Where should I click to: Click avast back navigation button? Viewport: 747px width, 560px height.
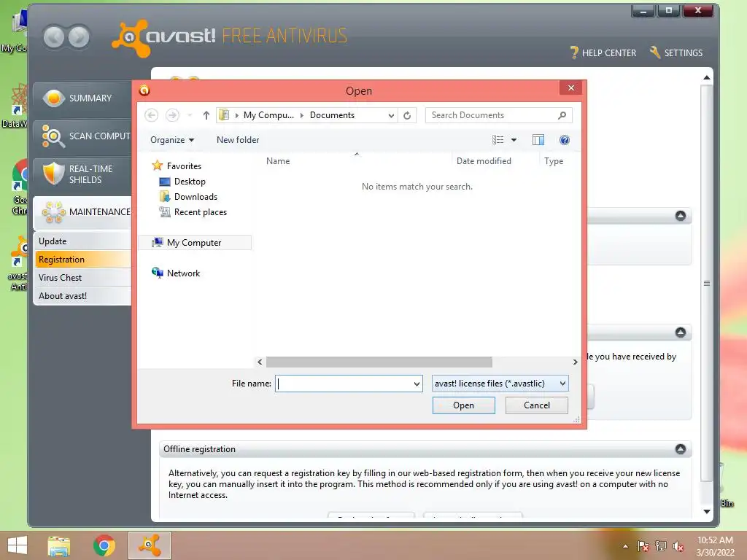pos(54,37)
